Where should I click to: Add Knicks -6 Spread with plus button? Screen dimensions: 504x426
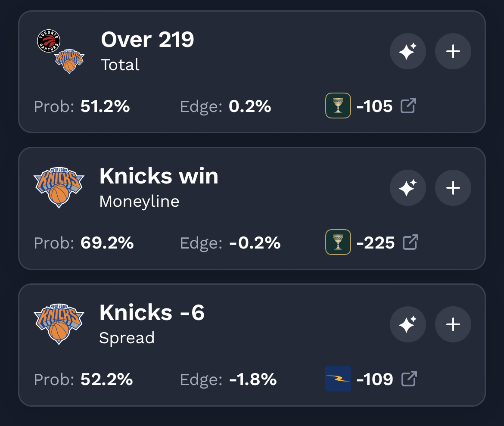(x=453, y=324)
